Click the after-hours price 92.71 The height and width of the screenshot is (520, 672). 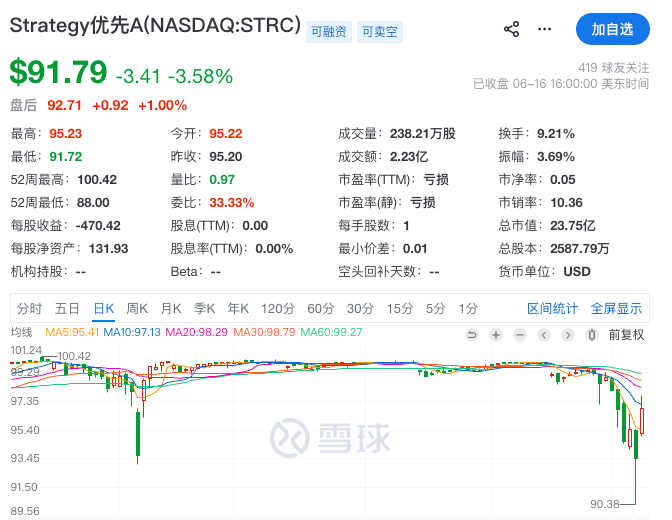tap(64, 105)
